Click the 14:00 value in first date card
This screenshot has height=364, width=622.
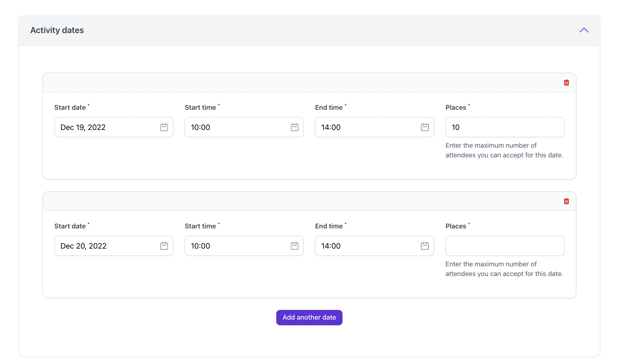pyautogui.click(x=331, y=128)
